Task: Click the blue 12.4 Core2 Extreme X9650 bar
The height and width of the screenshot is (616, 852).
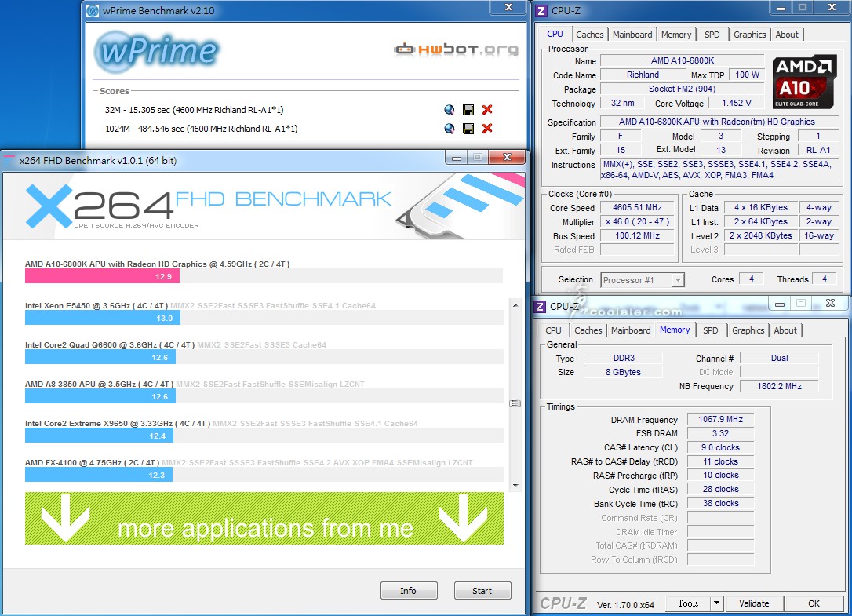Action: coord(100,436)
